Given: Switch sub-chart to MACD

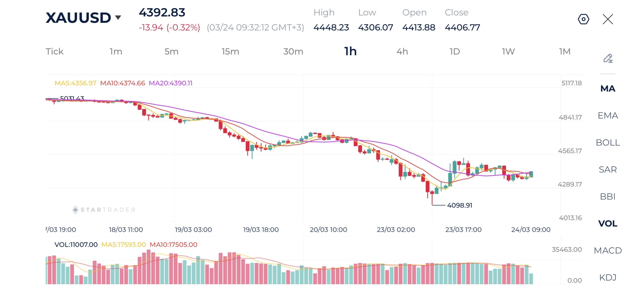Looking at the screenshot, I should click(608, 250).
